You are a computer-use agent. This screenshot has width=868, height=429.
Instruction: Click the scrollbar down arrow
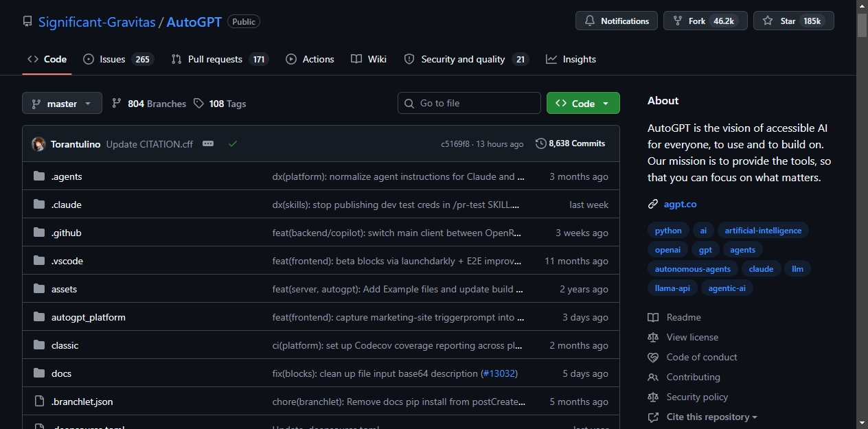pos(862,422)
